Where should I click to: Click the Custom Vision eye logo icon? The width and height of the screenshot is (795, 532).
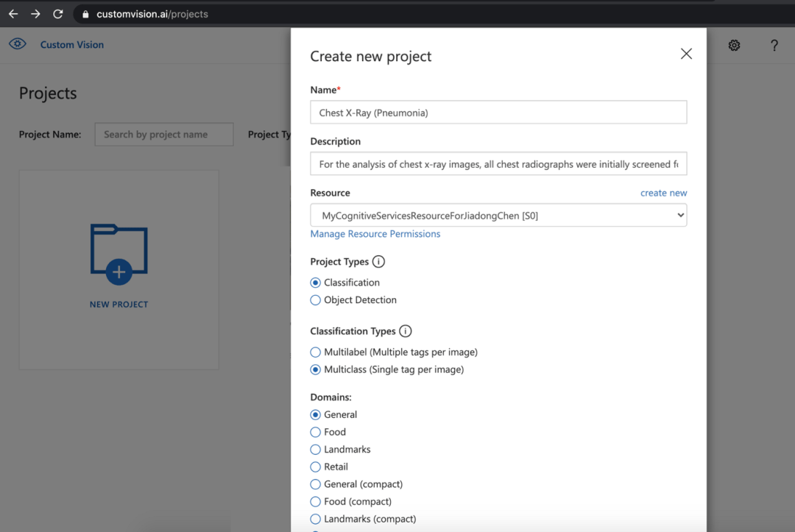pyautogui.click(x=17, y=44)
